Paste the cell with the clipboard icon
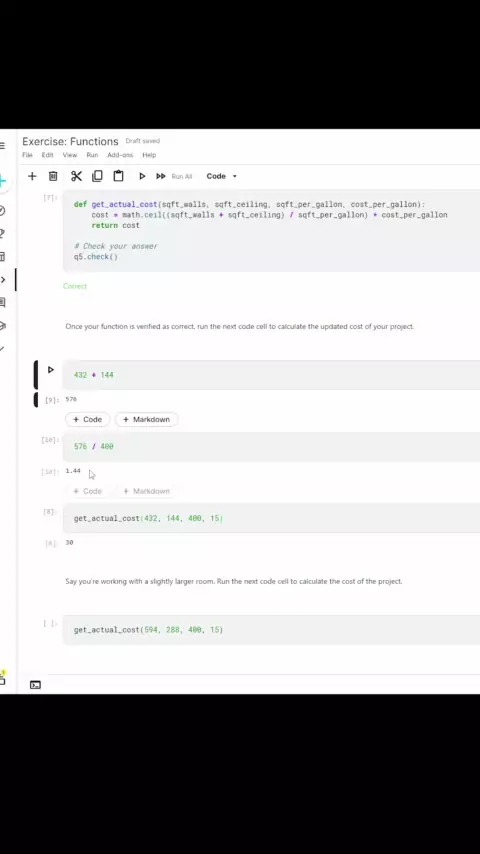The height and width of the screenshot is (854, 480). [x=118, y=176]
